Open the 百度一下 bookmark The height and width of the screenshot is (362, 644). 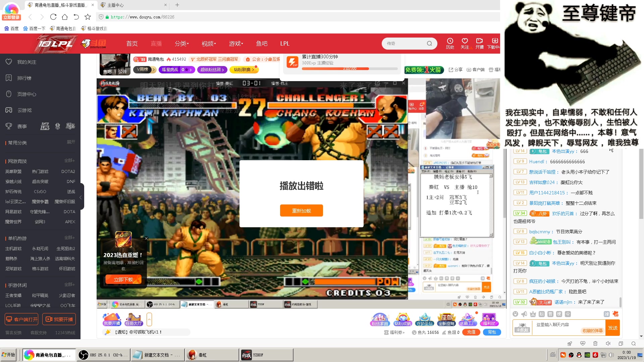[x=34, y=28]
